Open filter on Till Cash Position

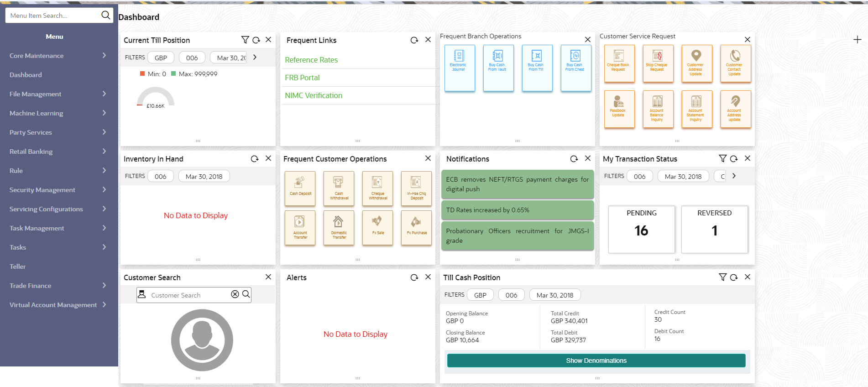pos(722,277)
